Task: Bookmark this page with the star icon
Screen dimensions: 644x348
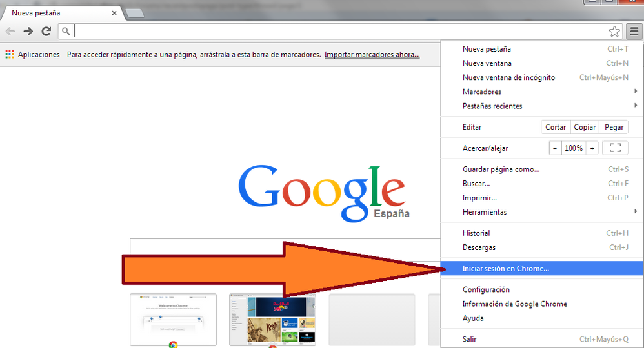Action: (x=614, y=31)
